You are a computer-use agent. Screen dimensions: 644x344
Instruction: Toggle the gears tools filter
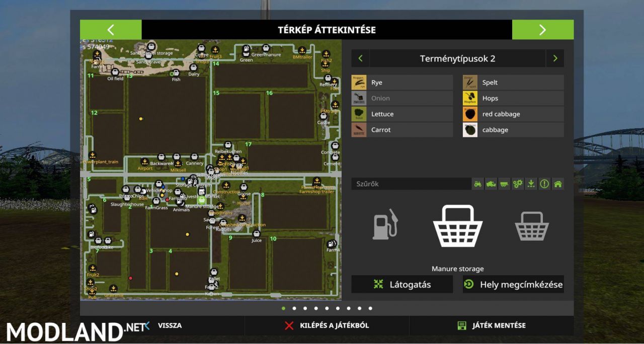tap(518, 184)
